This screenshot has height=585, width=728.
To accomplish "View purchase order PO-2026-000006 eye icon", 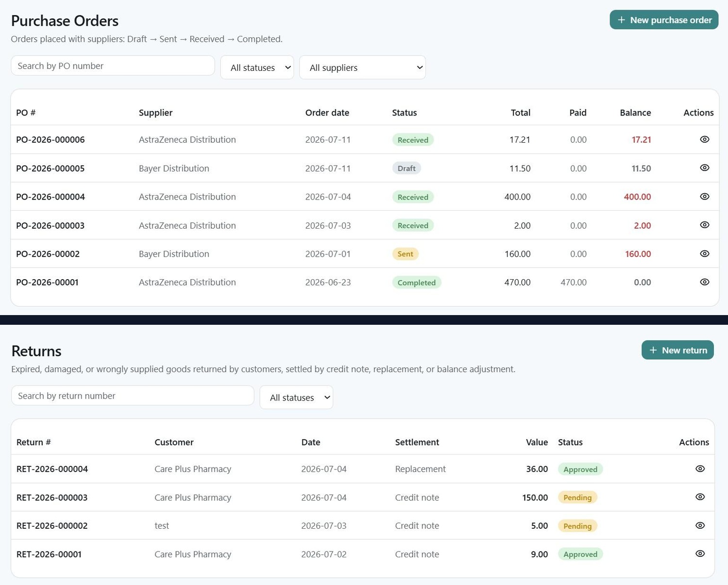I will click(x=705, y=139).
